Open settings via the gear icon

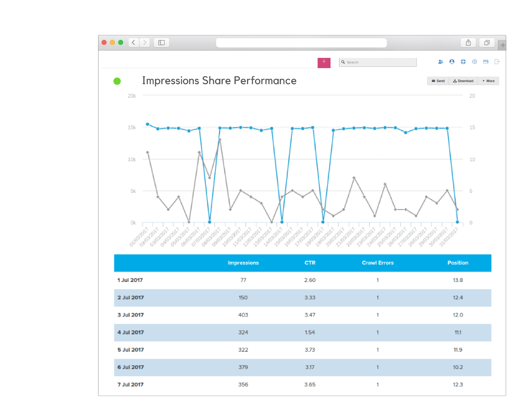click(x=474, y=62)
